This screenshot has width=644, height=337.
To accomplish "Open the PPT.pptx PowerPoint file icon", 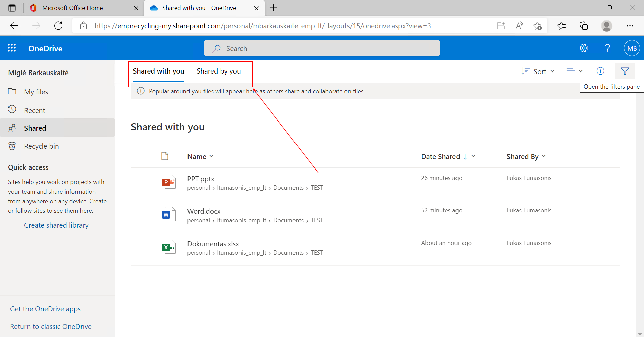I will point(169,182).
